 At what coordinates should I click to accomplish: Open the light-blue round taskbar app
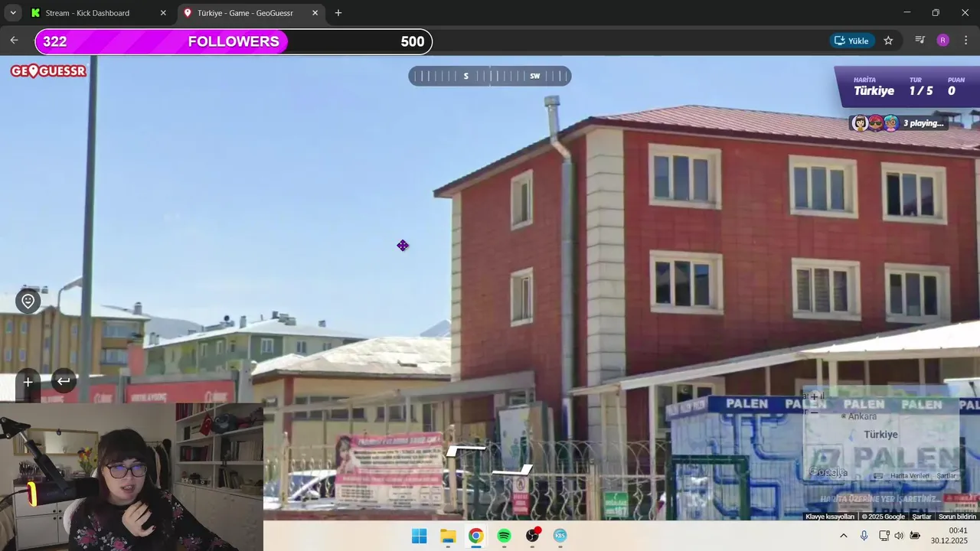pos(560,536)
